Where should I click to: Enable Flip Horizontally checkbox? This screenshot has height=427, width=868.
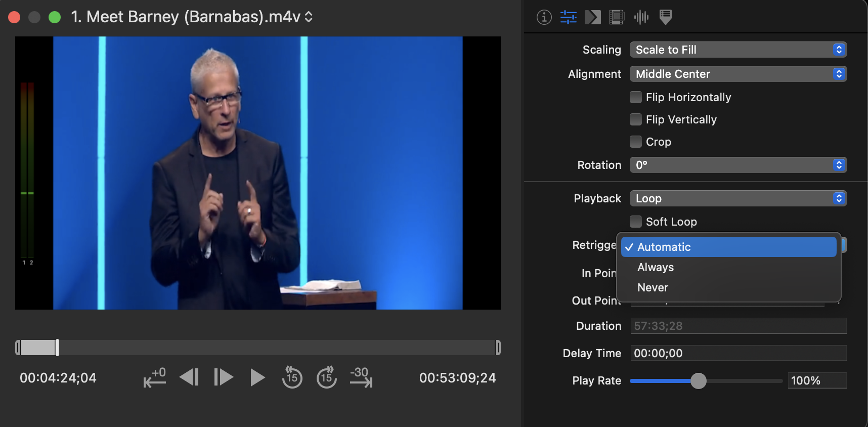[x=636, y=97]
